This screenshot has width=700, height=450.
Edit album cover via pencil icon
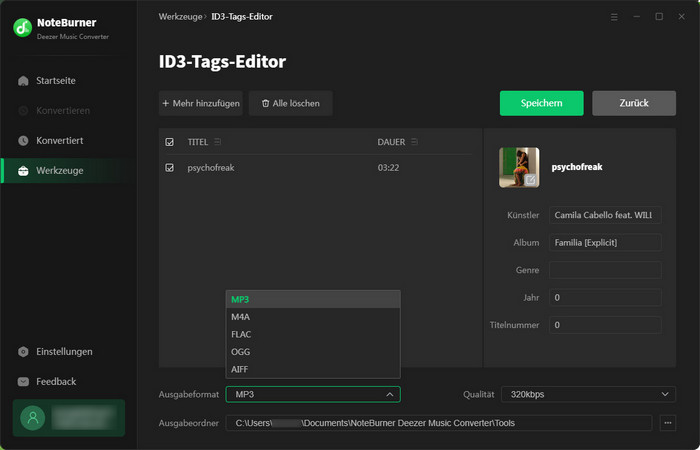pyautogui.click(x=530, y=179)
